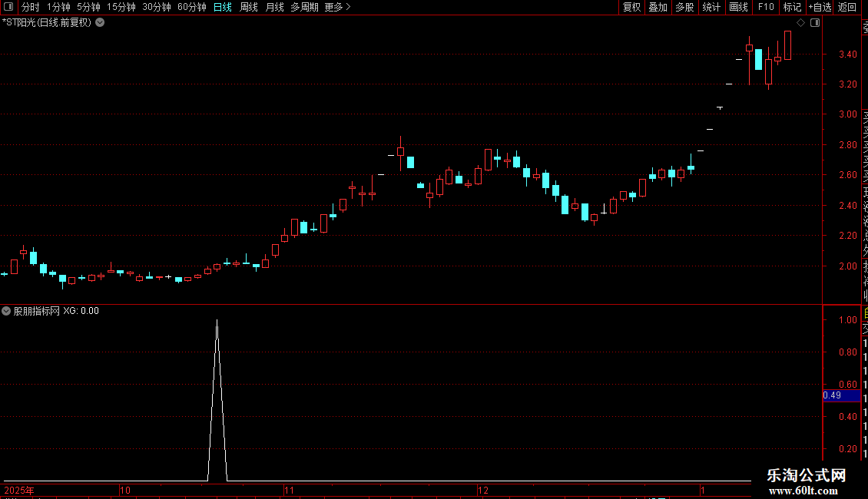Open the 画线 drawing tools
The image size is (868, 499).
[x=738, y=7]
